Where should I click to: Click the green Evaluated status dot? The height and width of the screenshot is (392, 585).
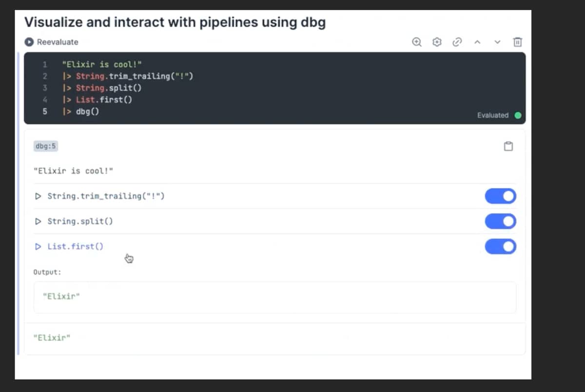(x=518, y=116)
